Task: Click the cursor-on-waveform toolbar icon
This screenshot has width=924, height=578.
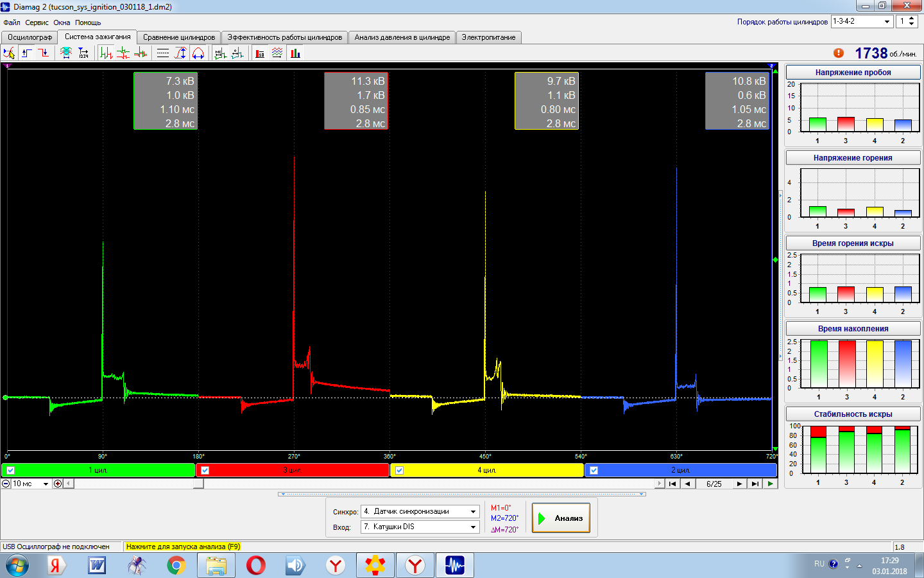Action: click(x=9, y=53)
